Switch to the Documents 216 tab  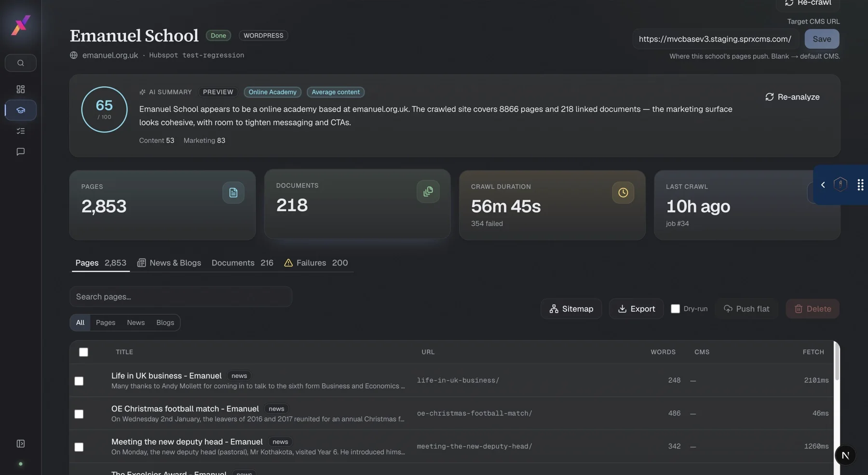point(242,263)
